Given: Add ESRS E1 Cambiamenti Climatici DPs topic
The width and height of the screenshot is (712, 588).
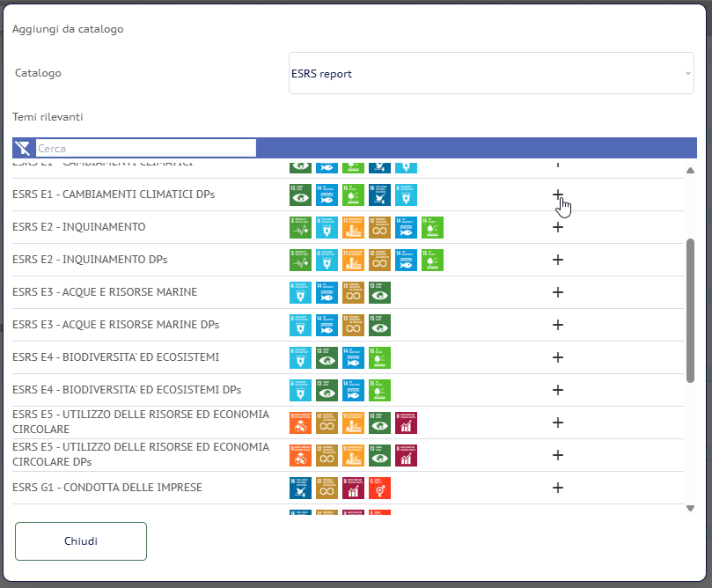Looking at the screenshot, I should pos(557,195).
